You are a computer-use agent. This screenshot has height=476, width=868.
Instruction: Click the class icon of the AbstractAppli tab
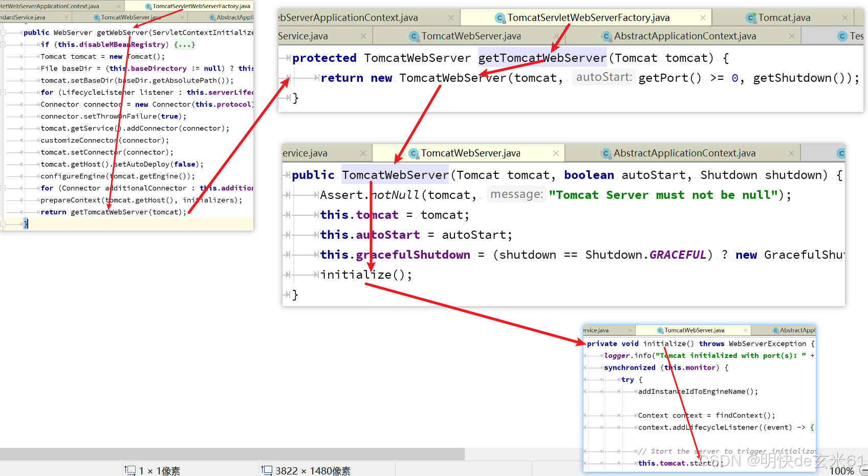point(212,17)
